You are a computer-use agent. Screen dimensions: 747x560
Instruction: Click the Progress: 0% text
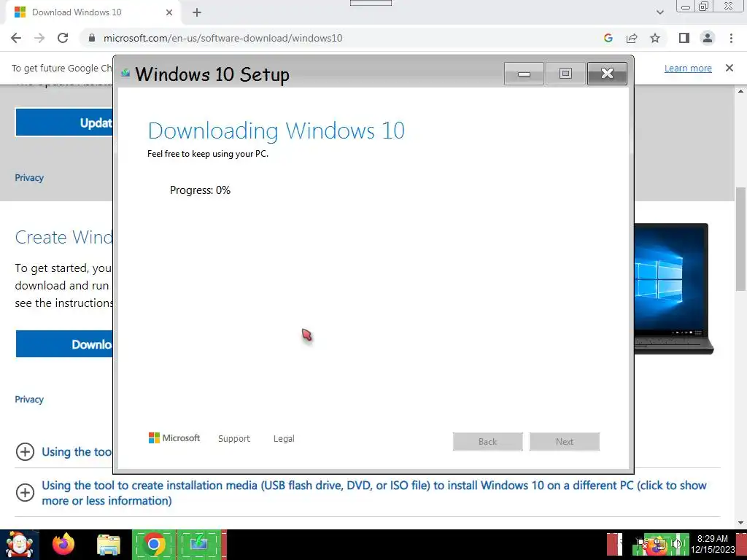pos(200,190)
